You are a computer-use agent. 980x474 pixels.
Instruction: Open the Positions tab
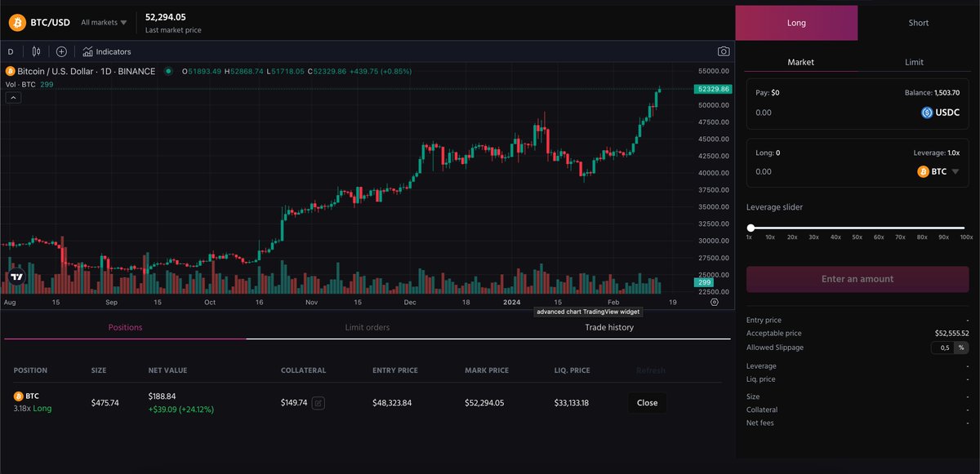(x=125, y=327)
